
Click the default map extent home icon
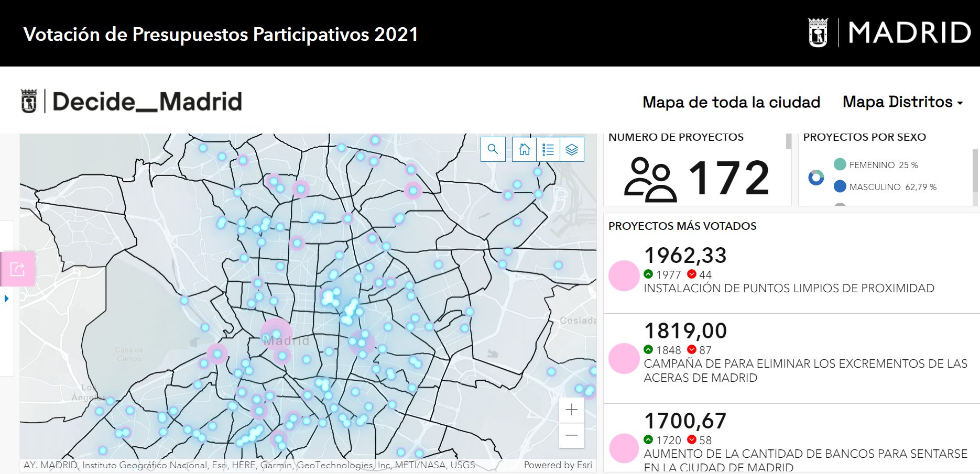click(524, 149)
